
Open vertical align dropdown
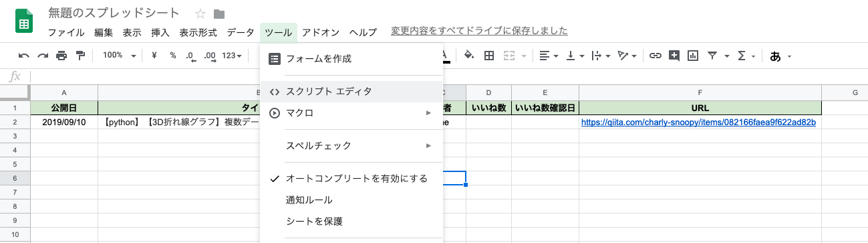[x=575, y=56]
